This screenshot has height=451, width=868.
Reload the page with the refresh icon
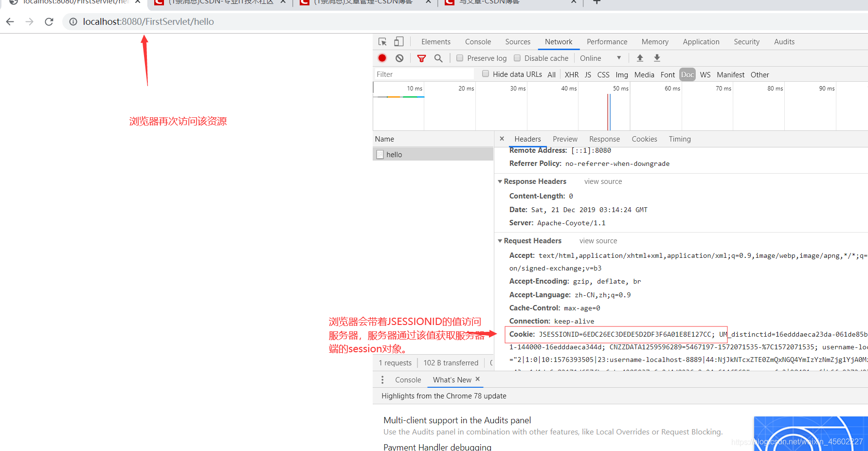49,21
